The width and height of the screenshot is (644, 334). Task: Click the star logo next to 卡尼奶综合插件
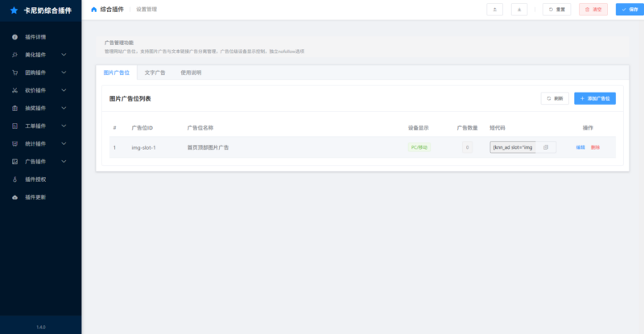coord(14,10)
